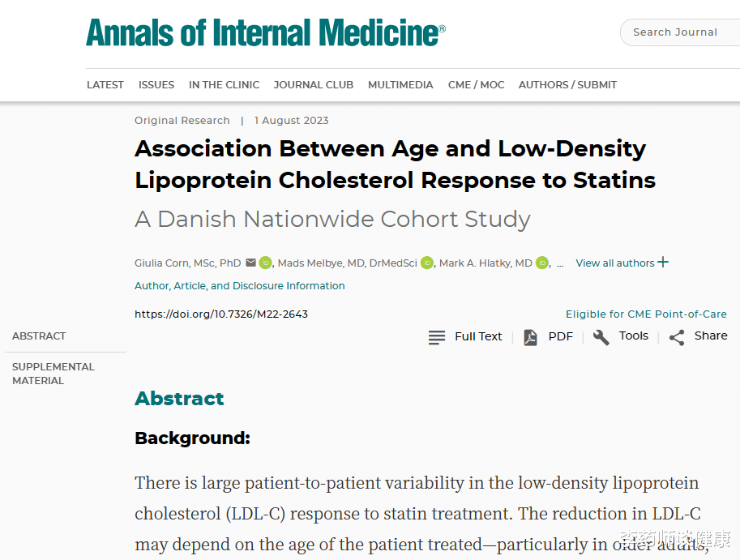Screen dimensions: 740x560
Task: Open the CME / MOC menu
Action: (x=476, y=84)
